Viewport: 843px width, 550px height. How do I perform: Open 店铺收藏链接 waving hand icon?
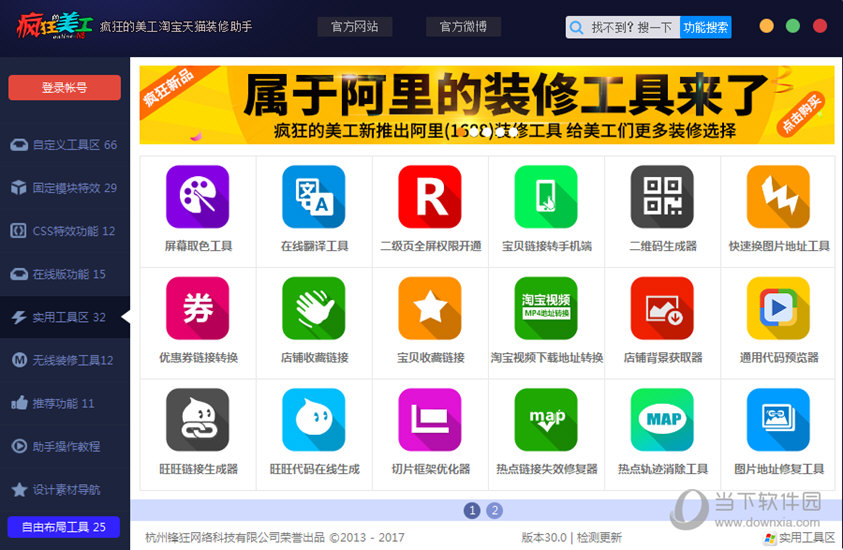coord(313,308)
